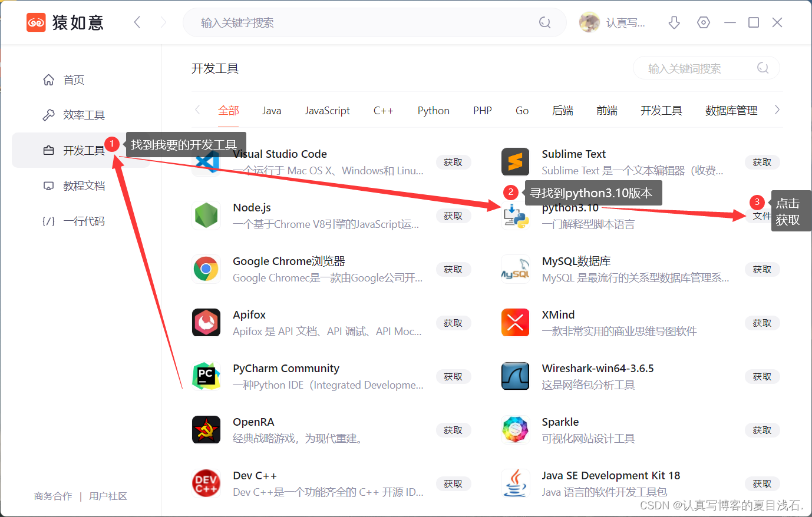812x517 pixels.
Task: Click the 一行代码 code icon
Action: tap(49, 221)
